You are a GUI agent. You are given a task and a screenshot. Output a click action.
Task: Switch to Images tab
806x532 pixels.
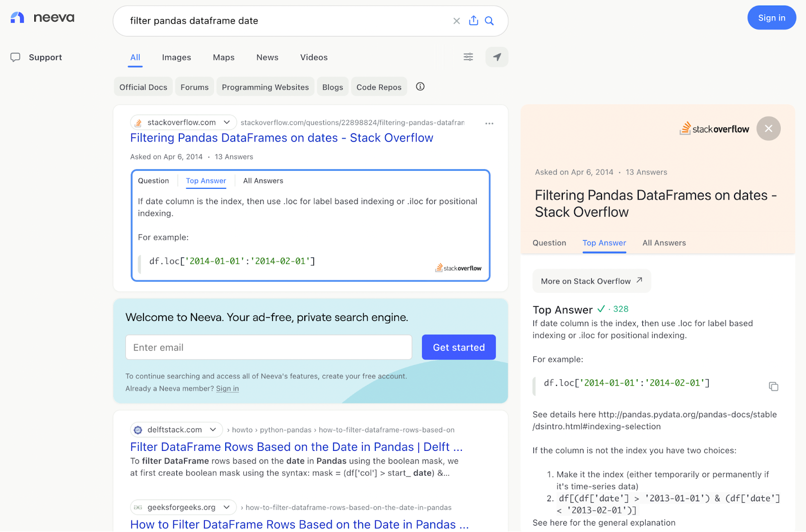176,57
